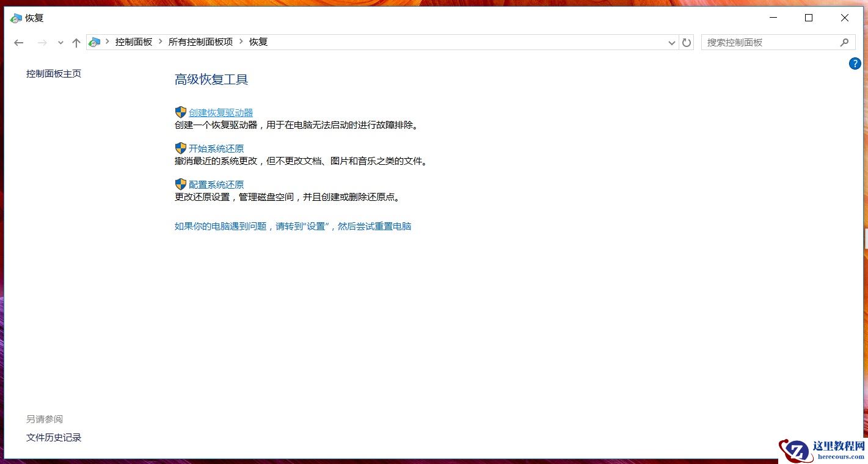The width and height of the screenshot is (868, 464).
Task: Click the shield icon beside 开始系统还原
Action: coord(180,148)
